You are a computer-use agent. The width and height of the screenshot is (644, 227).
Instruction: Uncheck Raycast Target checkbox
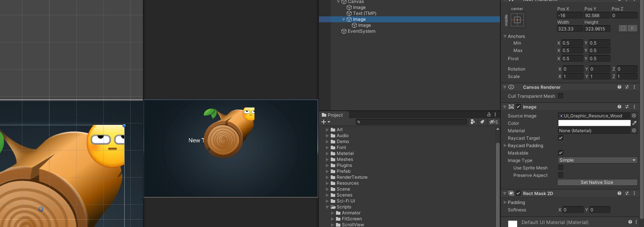pyautogui.click(x=561, y=138)
